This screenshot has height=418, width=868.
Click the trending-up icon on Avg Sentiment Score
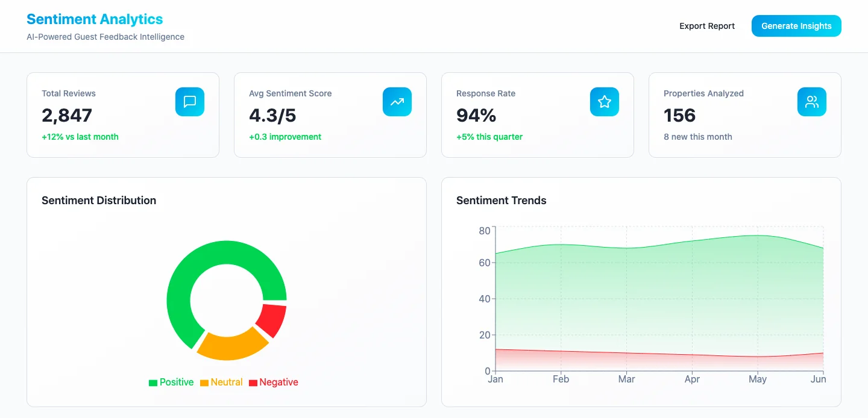(x=397, y=102)
